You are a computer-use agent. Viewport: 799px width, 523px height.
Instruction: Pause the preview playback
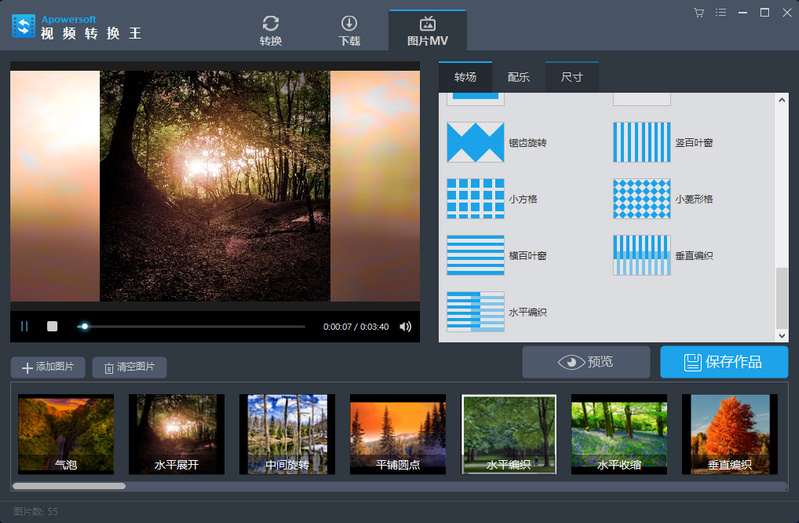(24, 326)
